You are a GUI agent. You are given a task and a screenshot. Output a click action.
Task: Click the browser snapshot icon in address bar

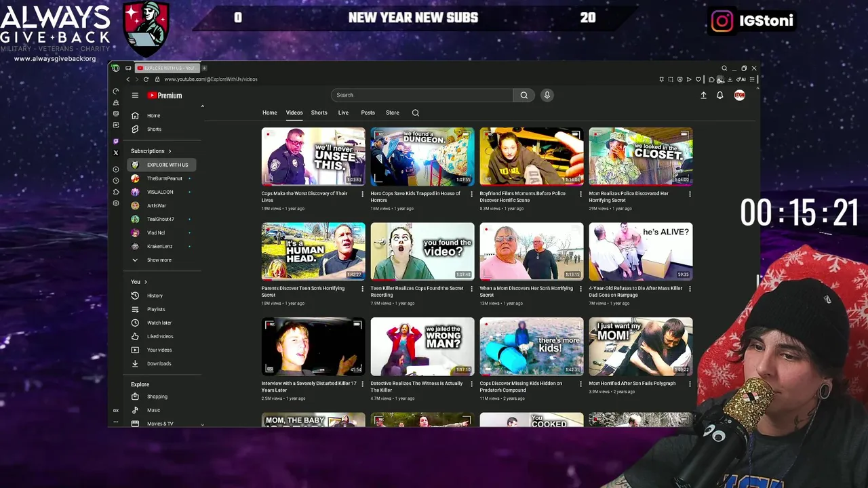[x=671, y=79]
